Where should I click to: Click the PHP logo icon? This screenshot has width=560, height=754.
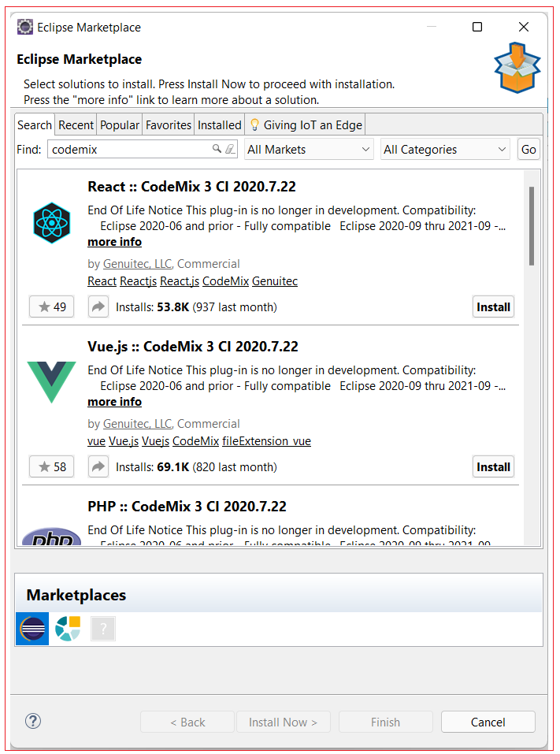point(51,537)
